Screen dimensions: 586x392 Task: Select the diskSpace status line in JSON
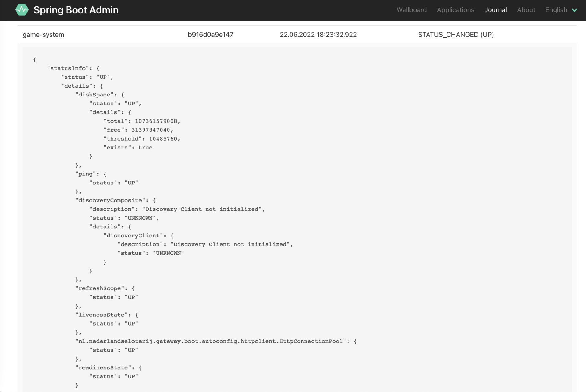pos(115,103)
